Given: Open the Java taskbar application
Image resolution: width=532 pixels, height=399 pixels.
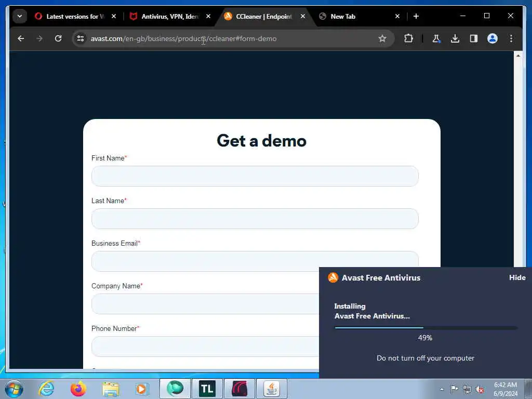Looking at the screenshot, I should (272, 389).
